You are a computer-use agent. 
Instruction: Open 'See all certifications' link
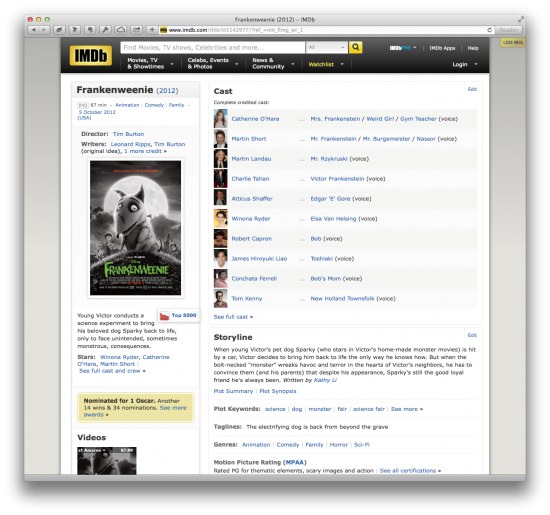[410, 471]
